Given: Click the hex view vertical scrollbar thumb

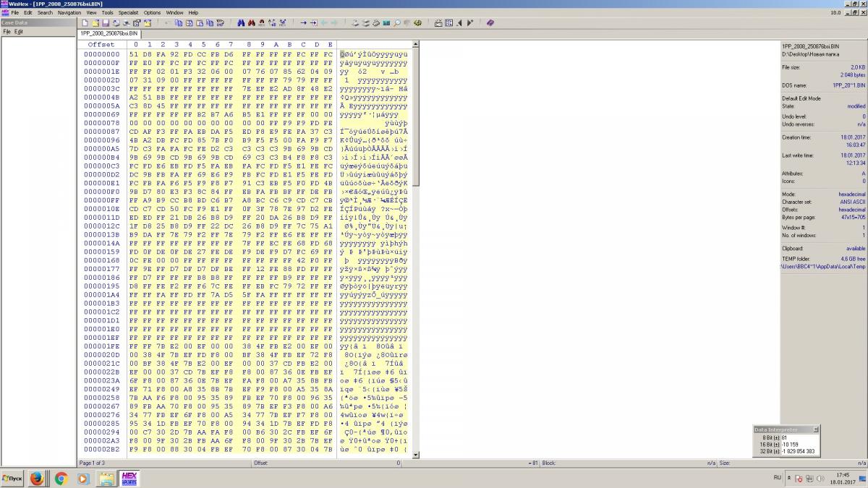Looking at the screenshot, I should pos(416,117).
